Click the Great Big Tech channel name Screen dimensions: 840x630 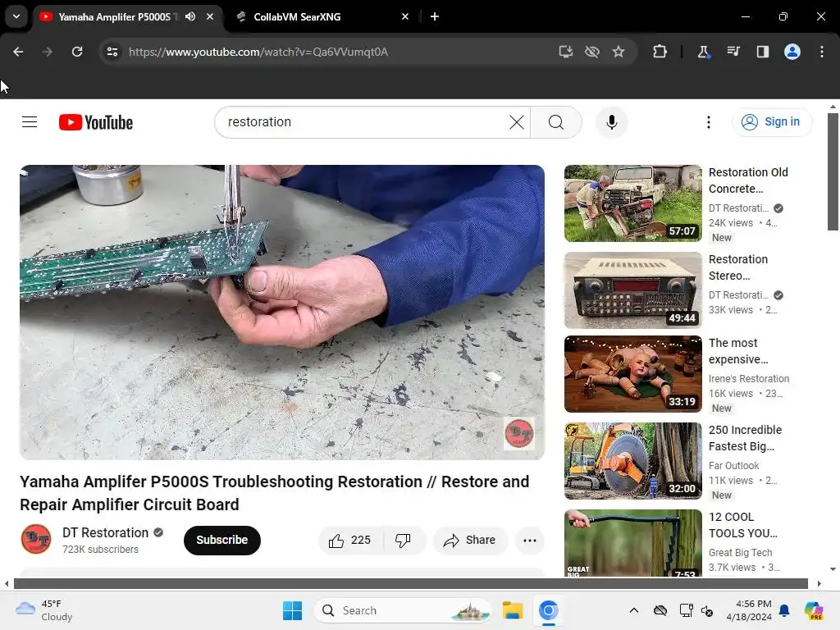tap(741, 552)
